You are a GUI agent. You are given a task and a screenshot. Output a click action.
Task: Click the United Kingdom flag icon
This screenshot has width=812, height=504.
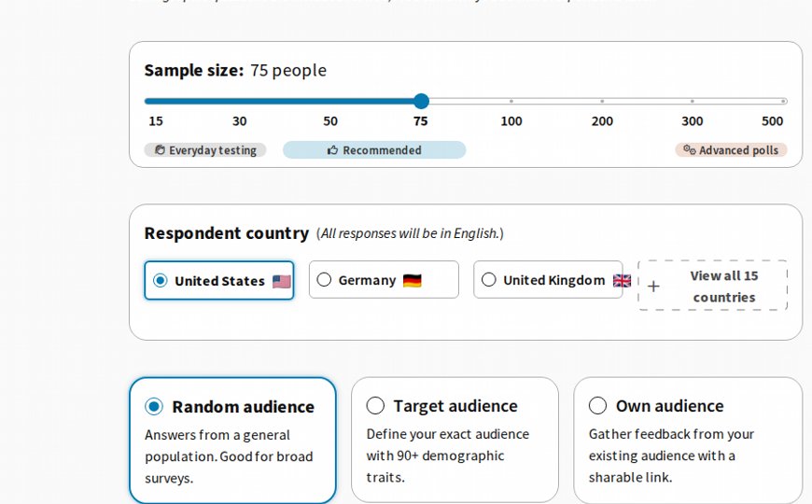[x=622, y=281]
